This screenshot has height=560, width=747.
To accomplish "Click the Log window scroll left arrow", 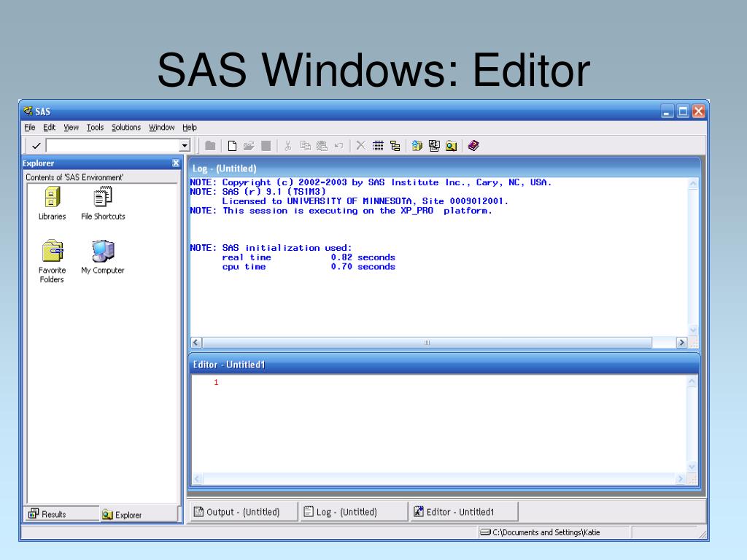I will pos(196,343).
